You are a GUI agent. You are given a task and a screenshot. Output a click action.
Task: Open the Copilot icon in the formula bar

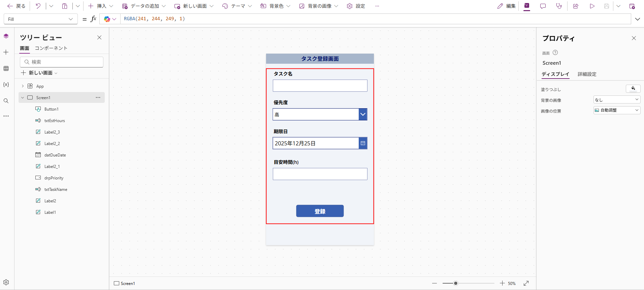point(107,19)
